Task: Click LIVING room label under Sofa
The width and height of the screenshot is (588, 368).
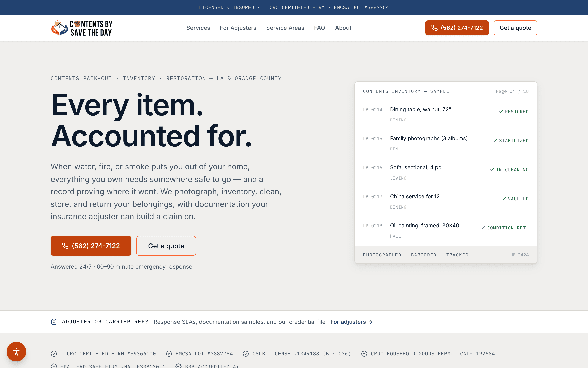Action: [398, 178]
